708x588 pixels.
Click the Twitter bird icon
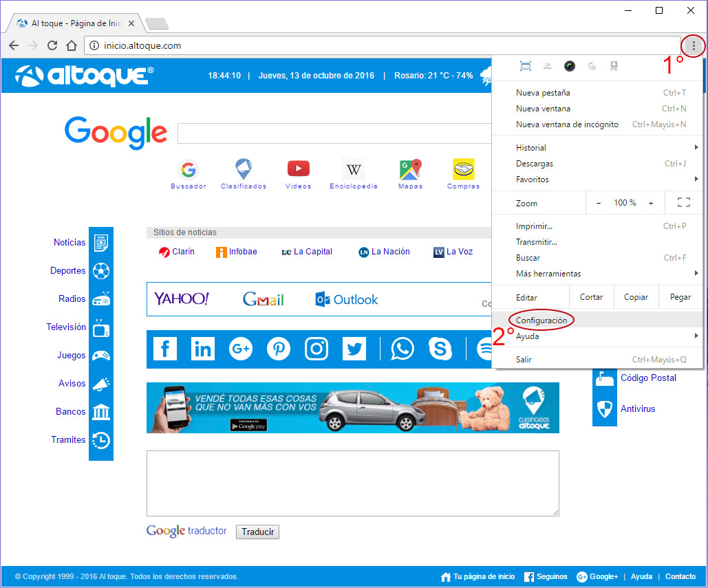coord(354,349)
